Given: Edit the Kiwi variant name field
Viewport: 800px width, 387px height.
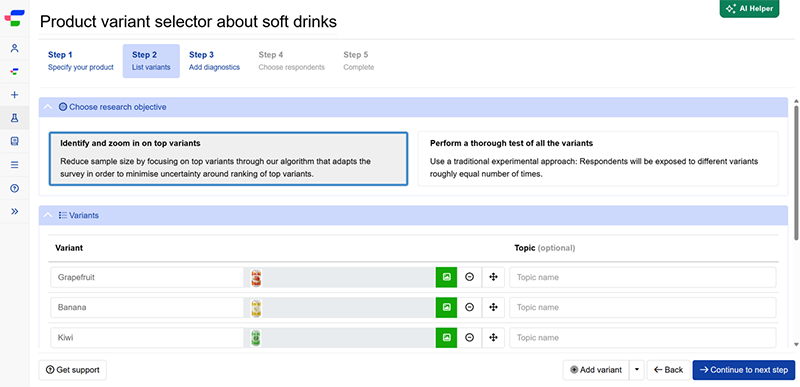Looking at the screenshot, I should (x=147, y=338).
